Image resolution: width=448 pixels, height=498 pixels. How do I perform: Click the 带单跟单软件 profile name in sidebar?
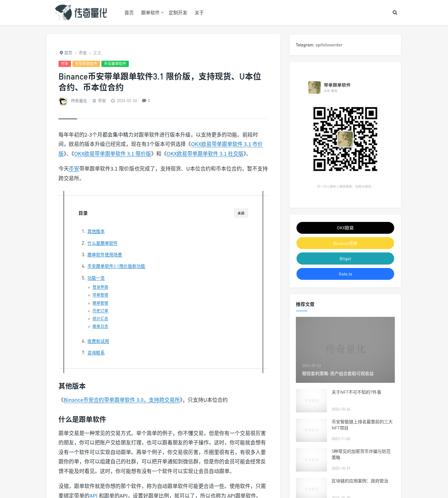337,85
